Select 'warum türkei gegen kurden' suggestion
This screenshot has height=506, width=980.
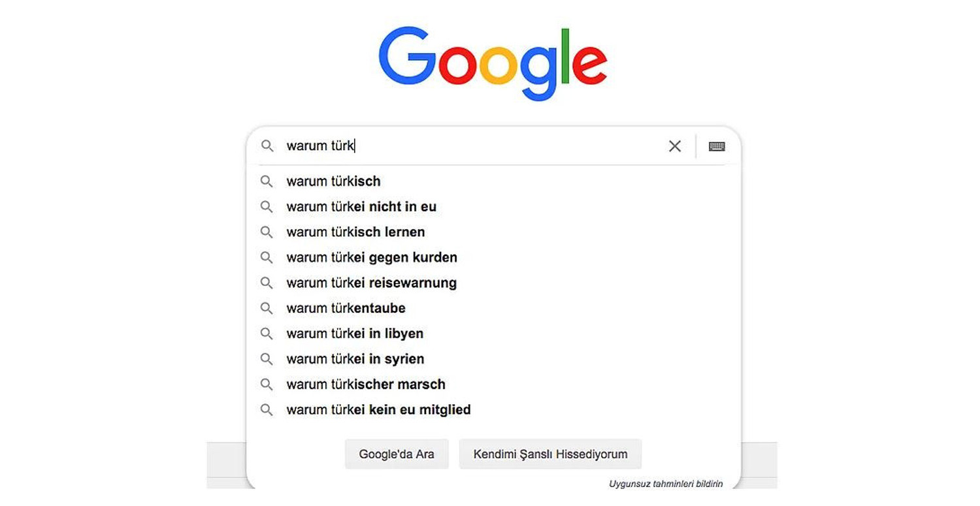point(372,258)
